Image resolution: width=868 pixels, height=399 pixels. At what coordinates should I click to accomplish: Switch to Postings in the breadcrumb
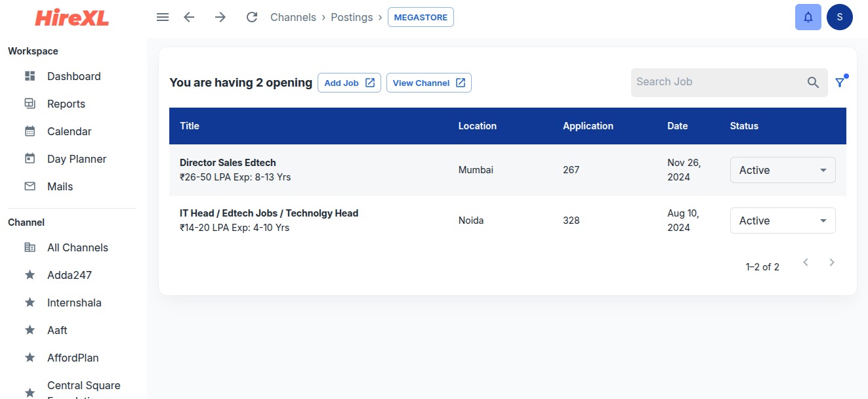[352, 17]
